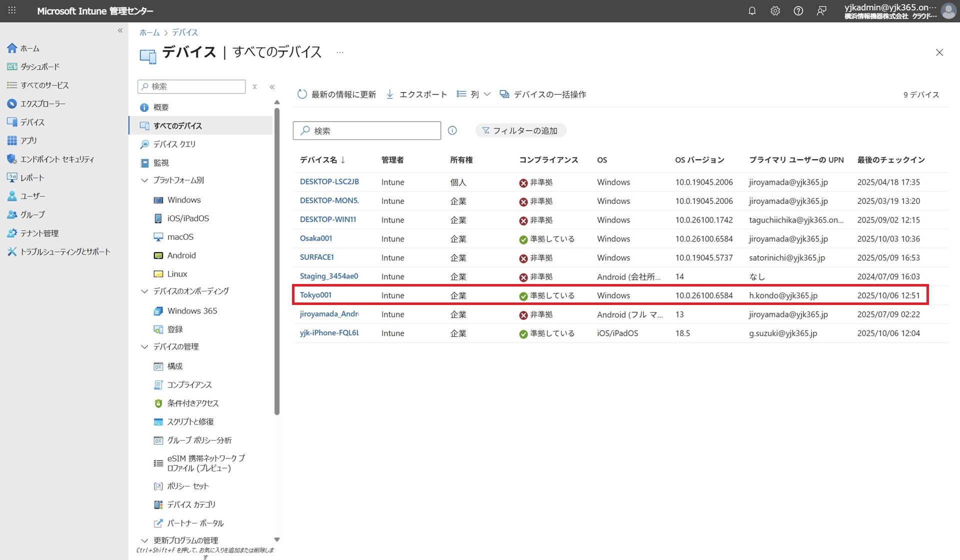Open the portal app launcher grid

tap(12, 10)
